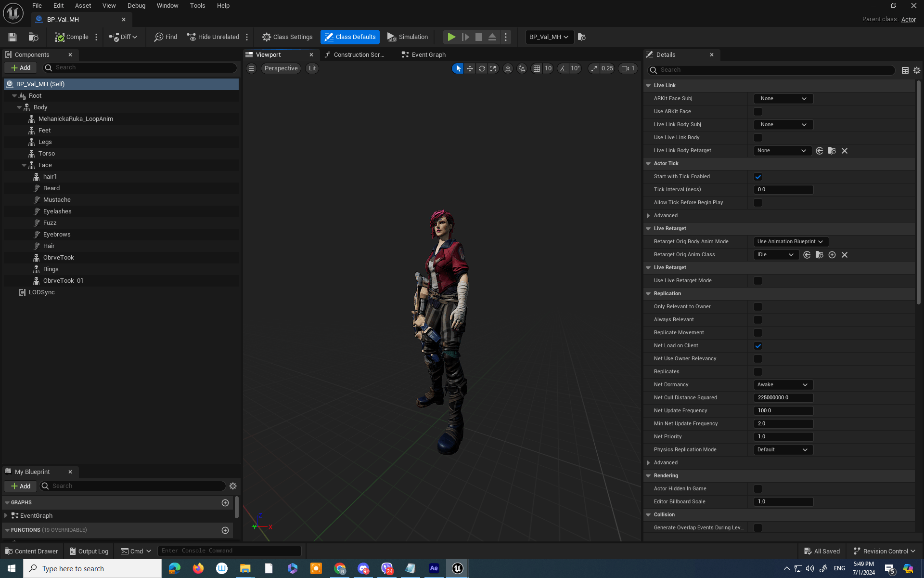Image resolution: width=924 pixels, height=578 pixels.
Task: Open play options three-dot menu
Action: (x=506, y=37)
